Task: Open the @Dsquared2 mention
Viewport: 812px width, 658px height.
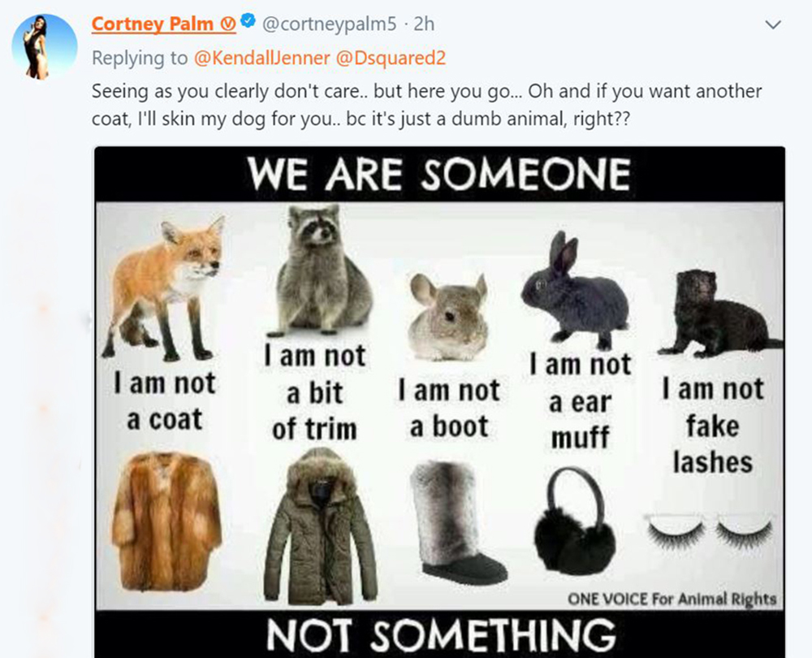Action: pyautogui.click(x=391, y=58)
